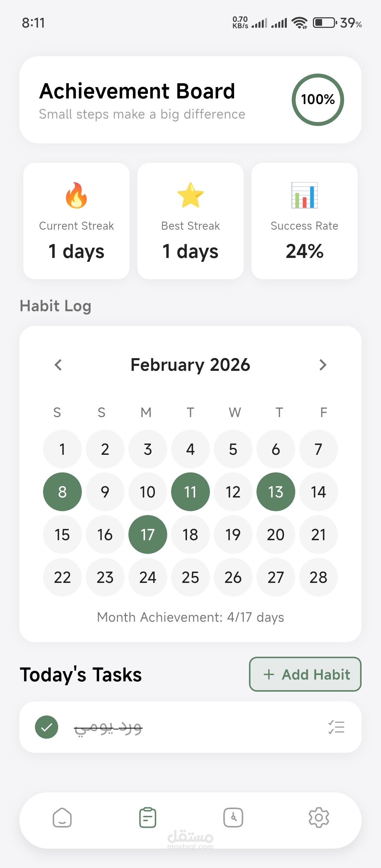
Task: Toggle completed day 17 in calendar
Action: tap(148, 535)
